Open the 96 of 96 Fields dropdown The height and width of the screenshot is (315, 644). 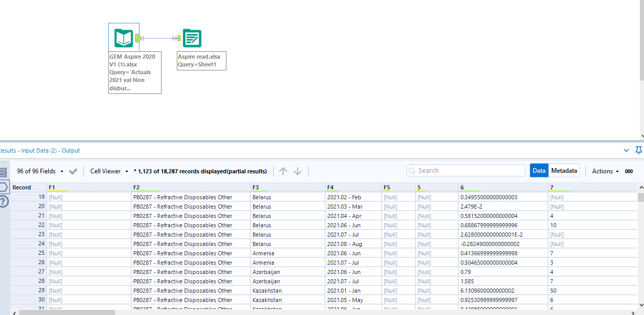coord(40,171)
